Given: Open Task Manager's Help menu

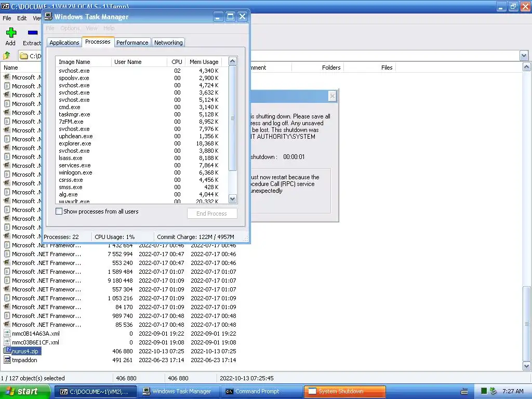Looking at the screenshot, I should (109, 28).
